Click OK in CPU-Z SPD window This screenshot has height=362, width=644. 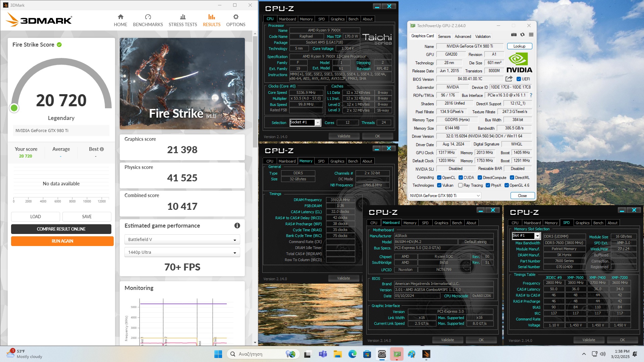click(622, 340)
